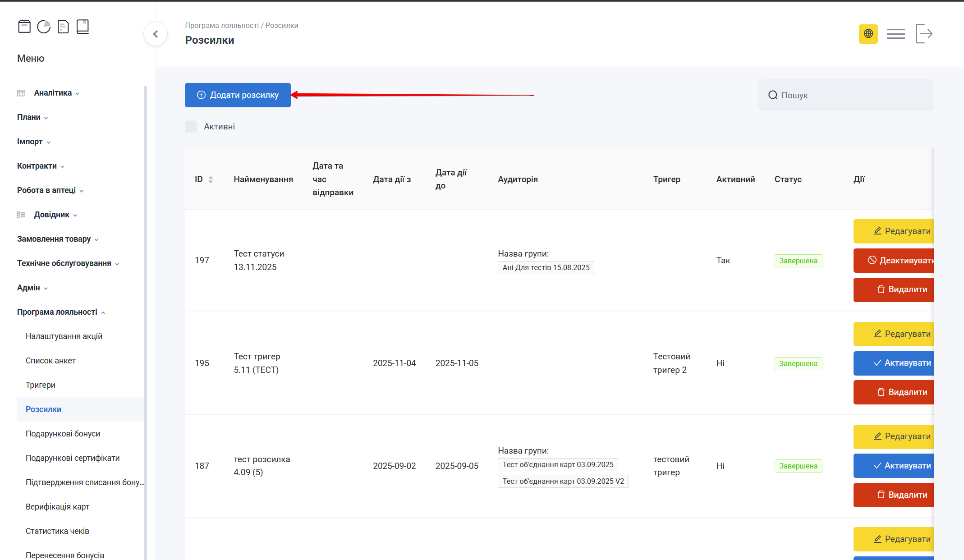The image size is (964, 560).
Task: Sort table by ID column arrows
Action: click(x=211, y=179)
